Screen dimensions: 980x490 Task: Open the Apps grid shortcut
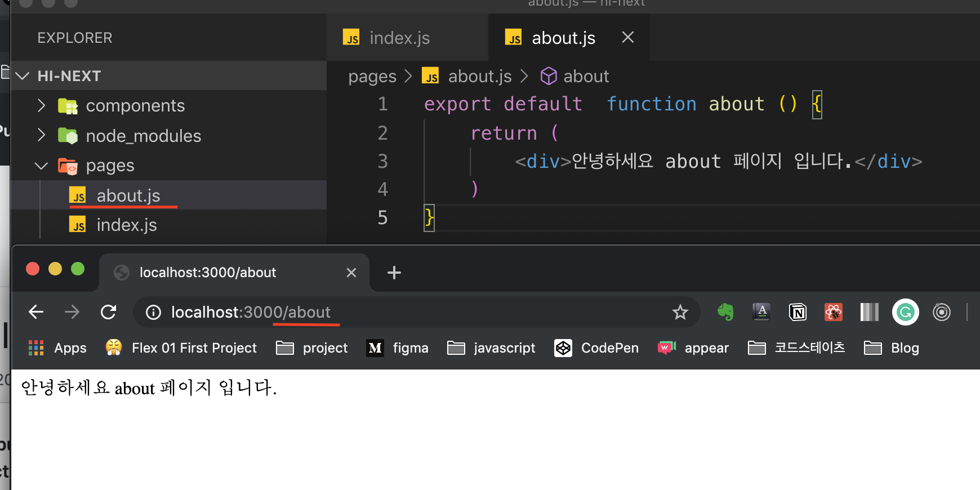click(x=57, y=348)
